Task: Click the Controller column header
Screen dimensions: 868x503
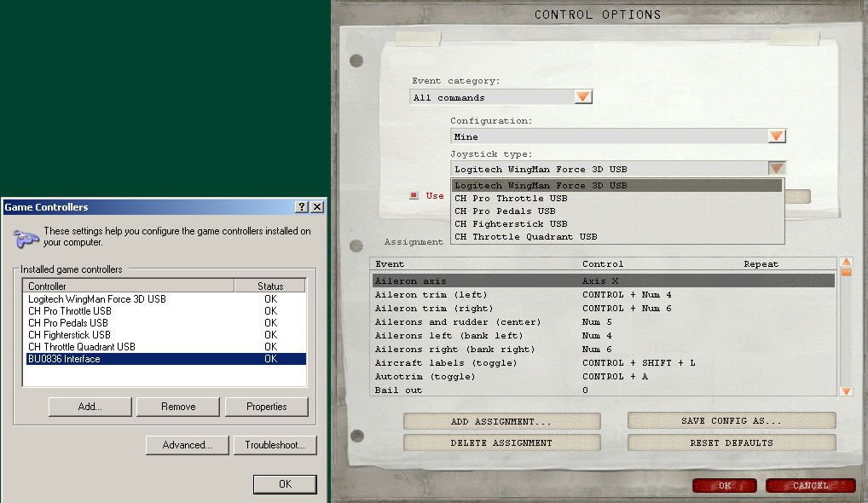Action: click(x=129, y=286)
